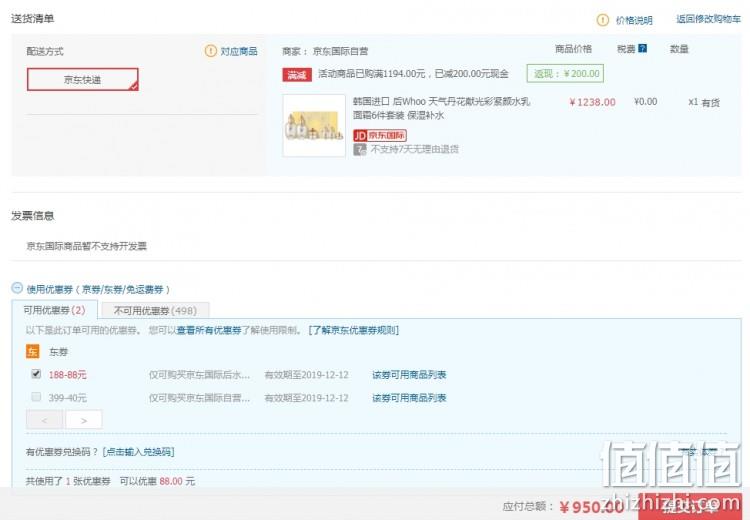750x520 pixels.
Task: Open the Whoo product thumbnail image
Action: 314,125
